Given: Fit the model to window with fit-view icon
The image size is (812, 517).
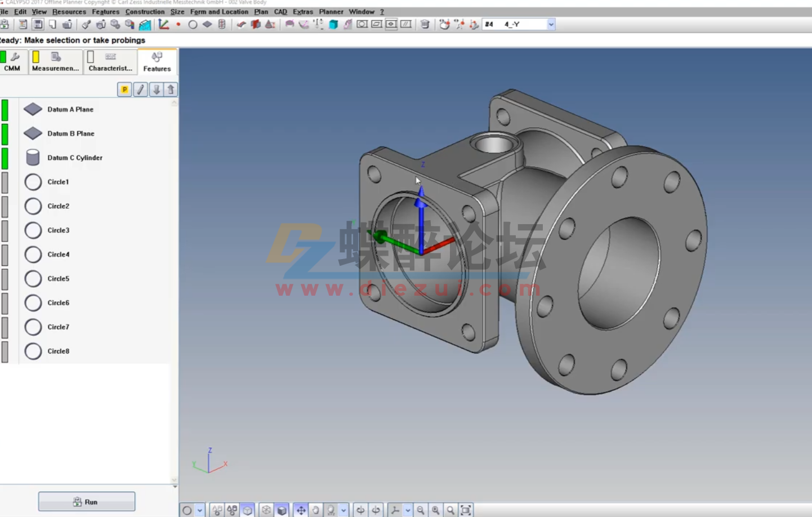Looking at the screenshot, I should pyautogui.click(x=465, y=510).
